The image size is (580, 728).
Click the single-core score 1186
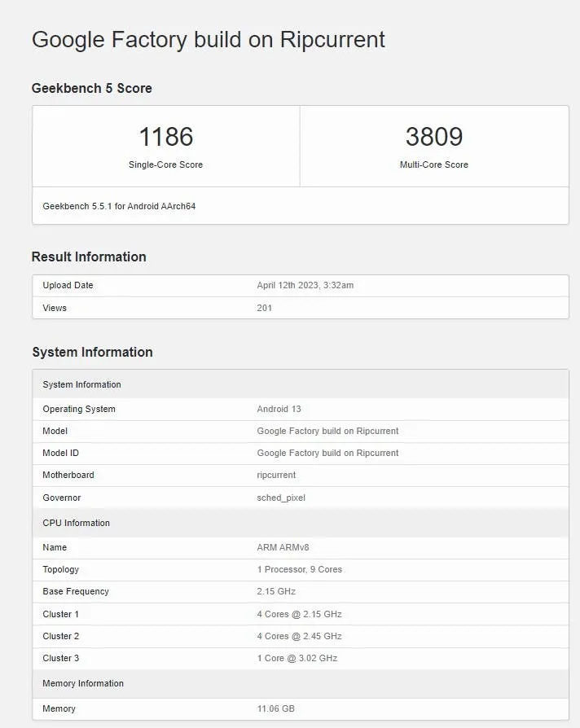(x=166, y=137)
